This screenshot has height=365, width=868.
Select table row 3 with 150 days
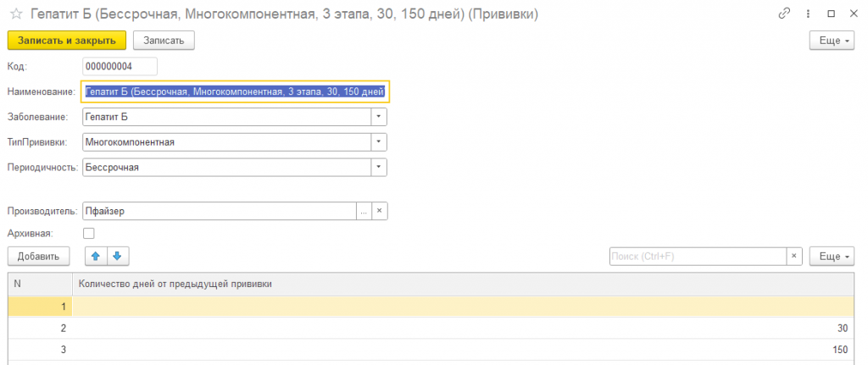(x=430, y=350)
